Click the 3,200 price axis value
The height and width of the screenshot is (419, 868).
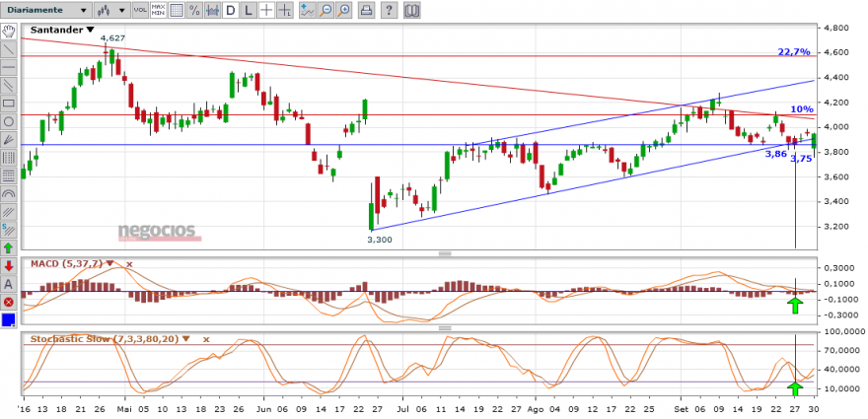(836, 227)
